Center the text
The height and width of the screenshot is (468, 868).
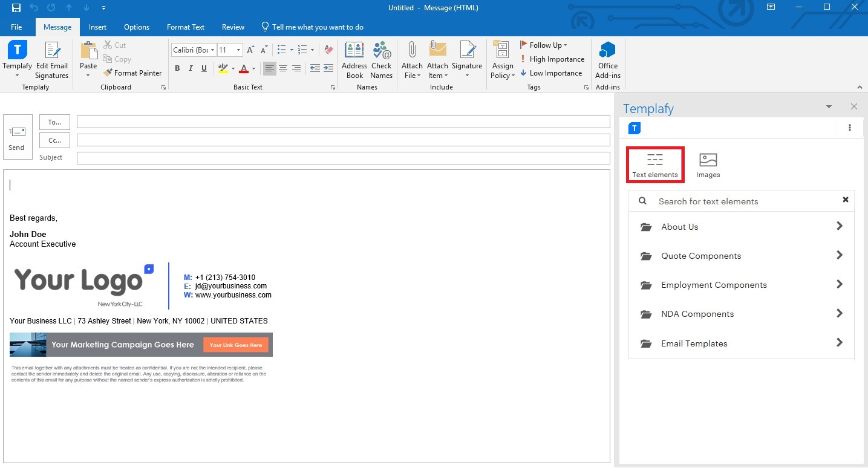(282, 68)
